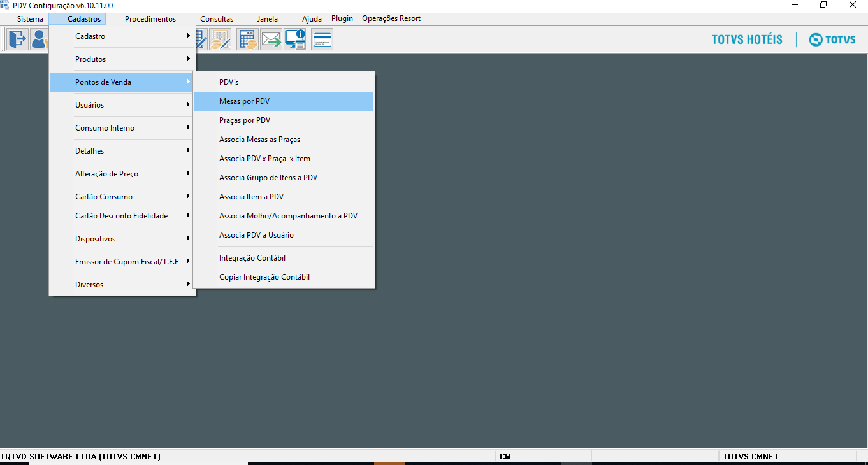Open Associa Mesas as Praças
Screen dimensions: 868x465
point(284,139)
